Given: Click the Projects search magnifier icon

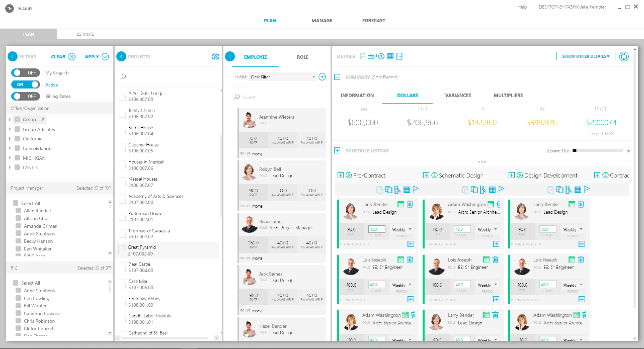Looking at the screenshot, I should [123, 76].
